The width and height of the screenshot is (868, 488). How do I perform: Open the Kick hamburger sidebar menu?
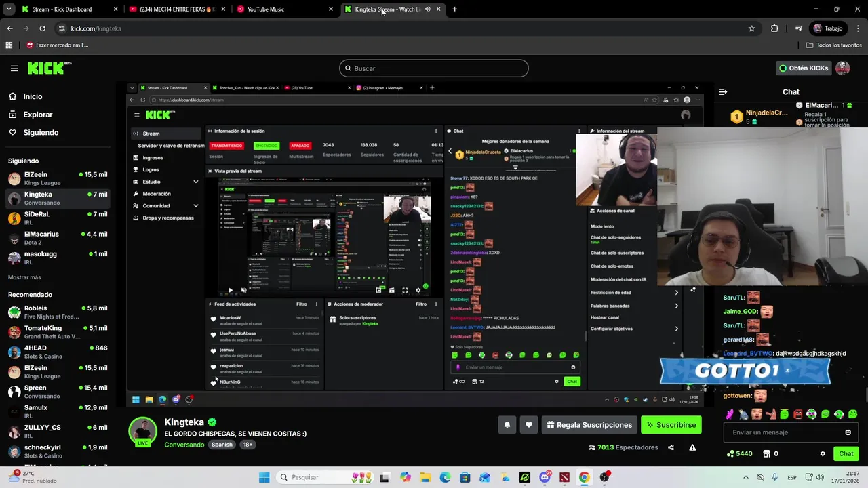click(14, 68)
